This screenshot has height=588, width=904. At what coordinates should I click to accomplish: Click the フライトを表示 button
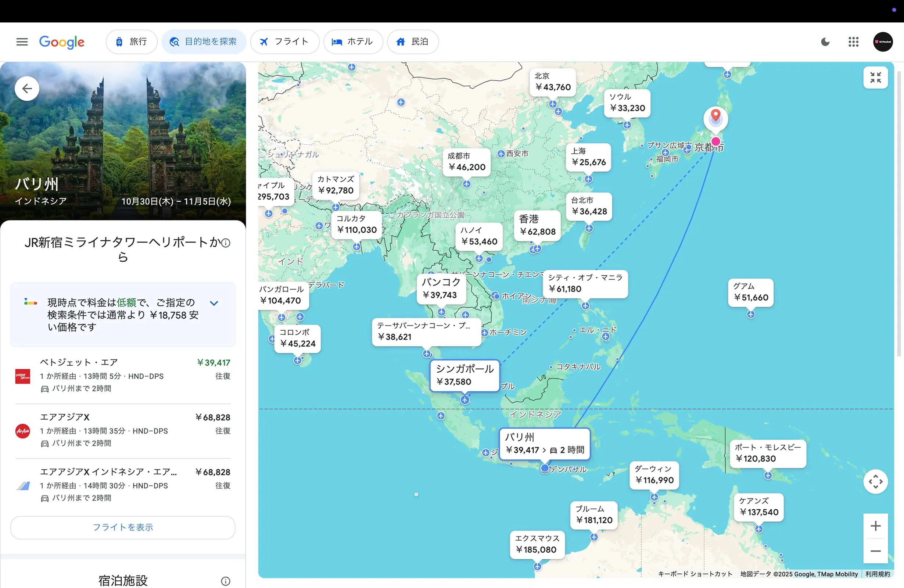(x=123, y=527)
